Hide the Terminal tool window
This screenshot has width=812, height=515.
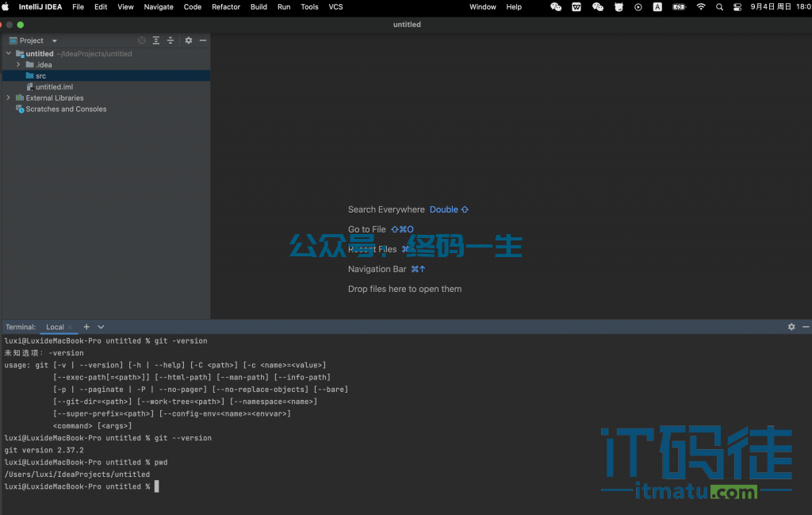click(x=806, y=327)
